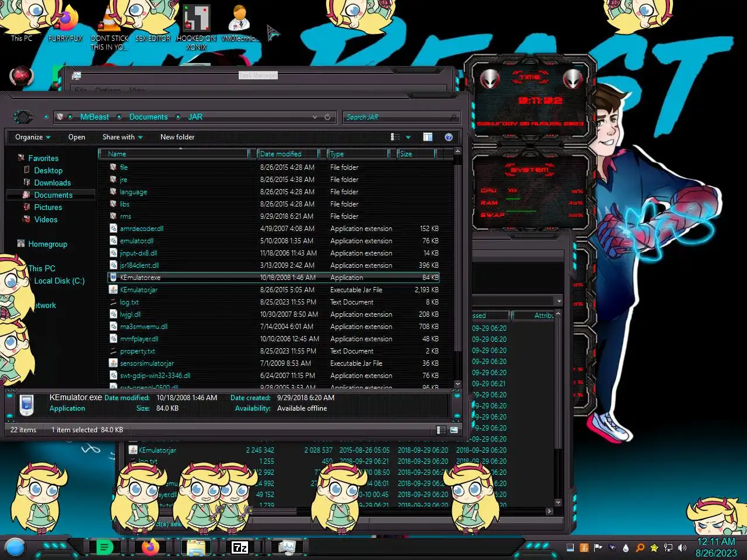Click Open in Explorer toolbar
This screenshot has width=747, height=560.
pos(76,137)
